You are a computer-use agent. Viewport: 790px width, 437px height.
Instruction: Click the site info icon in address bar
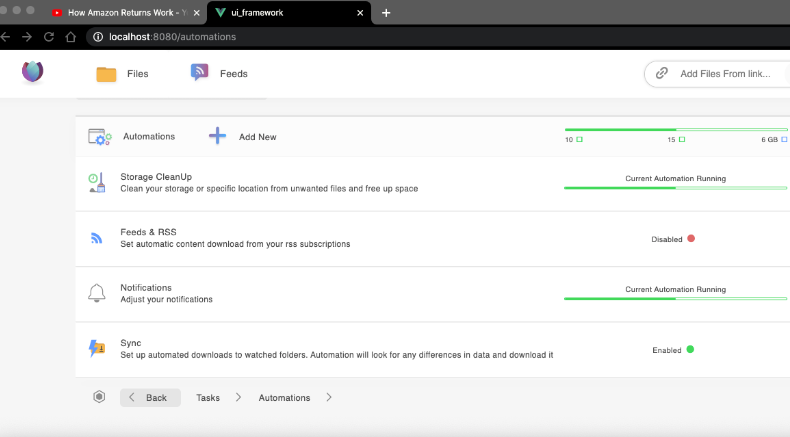(98, 37)
